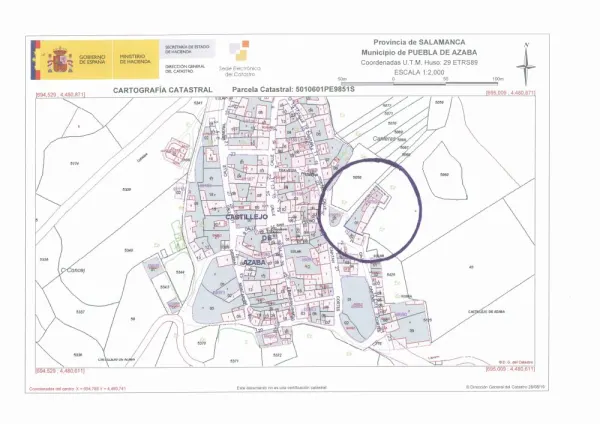Click 'Coordenadas U.T.M. Huso: 29 ETRS89' line
The image size is (600, 424).
(419, 62)
